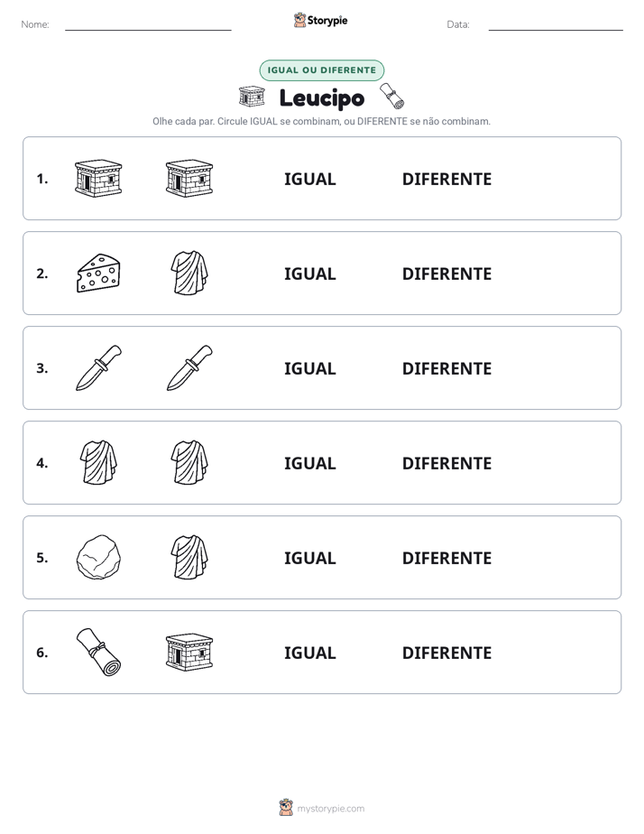This screenshot has height=834, width=644.
Task: Click the toga icon in row 2
Action: [x=189, y=273]
